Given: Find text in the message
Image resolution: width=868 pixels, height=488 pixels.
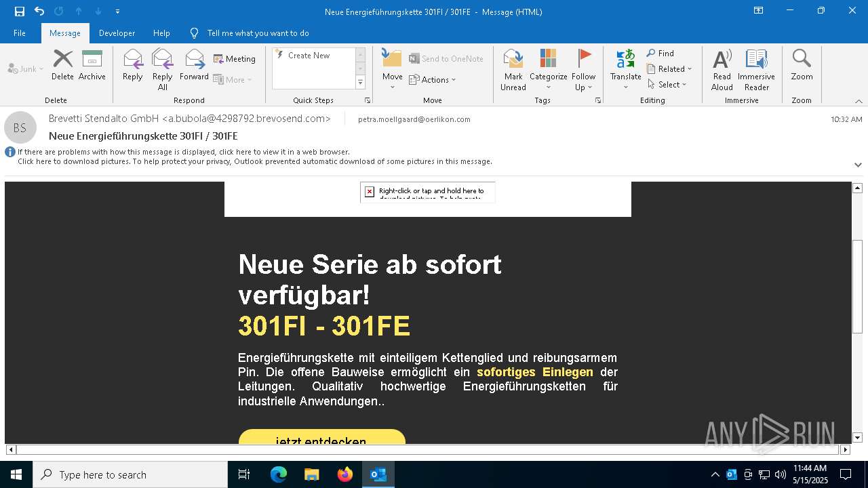Looking at the screenshot, I should (x=660, y=54).
